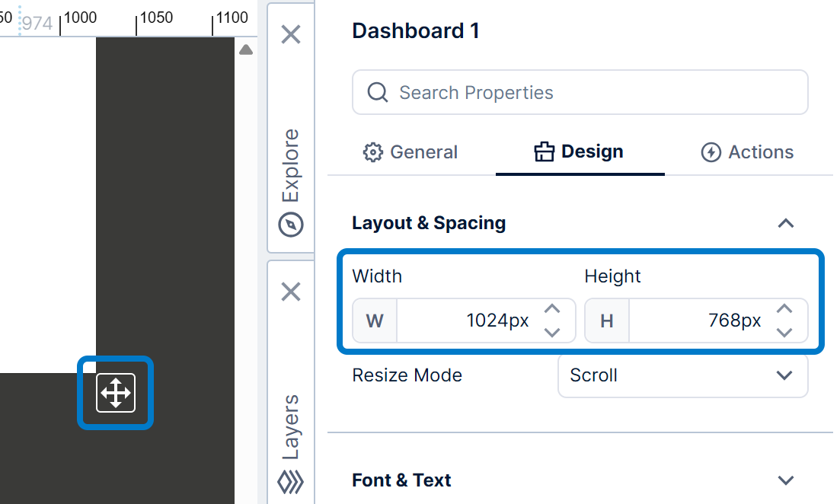Click the triangle marker on the ruler edge
840x504 pixels.
[x=246, y=48]
